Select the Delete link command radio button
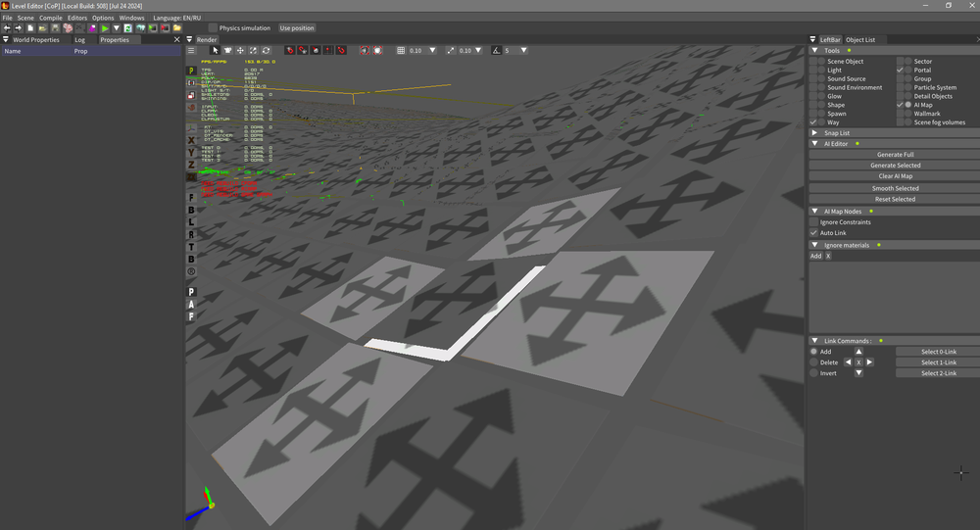 [x=813, y=362]
